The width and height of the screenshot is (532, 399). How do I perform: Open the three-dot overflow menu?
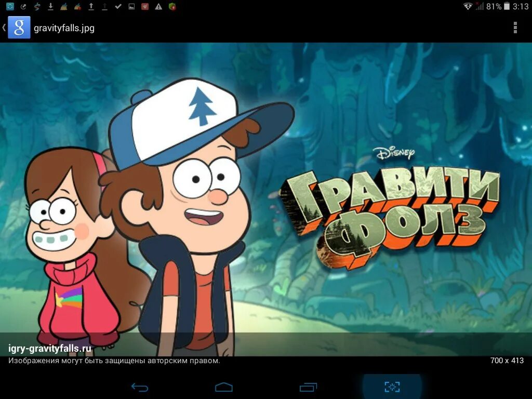(515, 28)
